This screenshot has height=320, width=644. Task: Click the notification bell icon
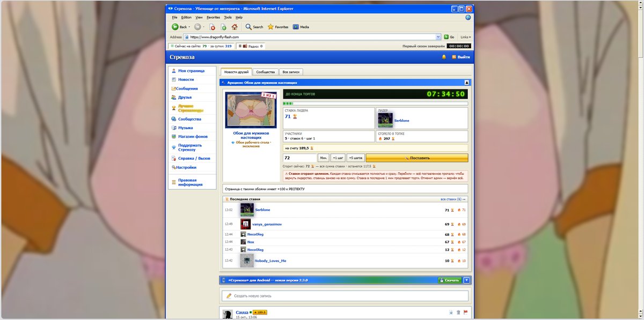click(444, 57)
